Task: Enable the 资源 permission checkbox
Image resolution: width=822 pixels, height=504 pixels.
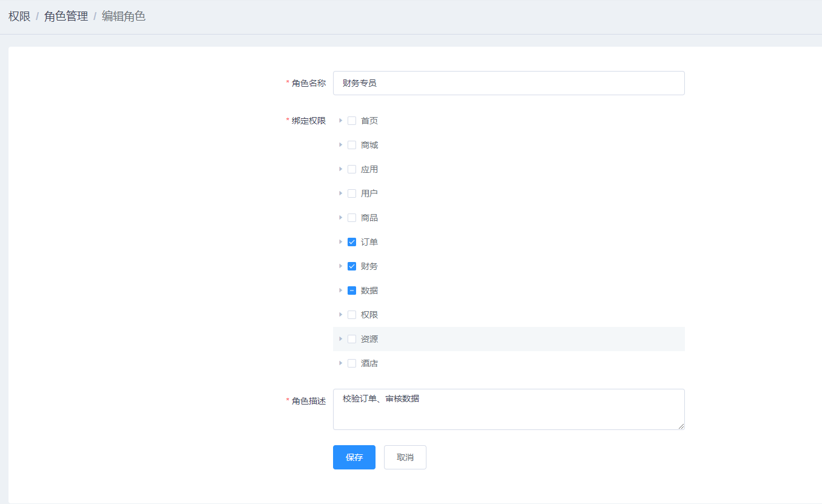Action: tap(352, 339)
